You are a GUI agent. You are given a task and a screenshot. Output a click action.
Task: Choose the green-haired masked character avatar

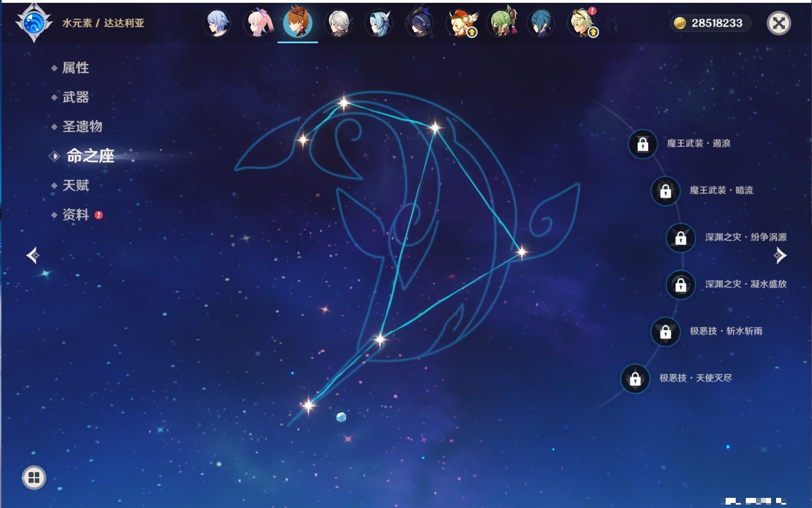point(502,24)
